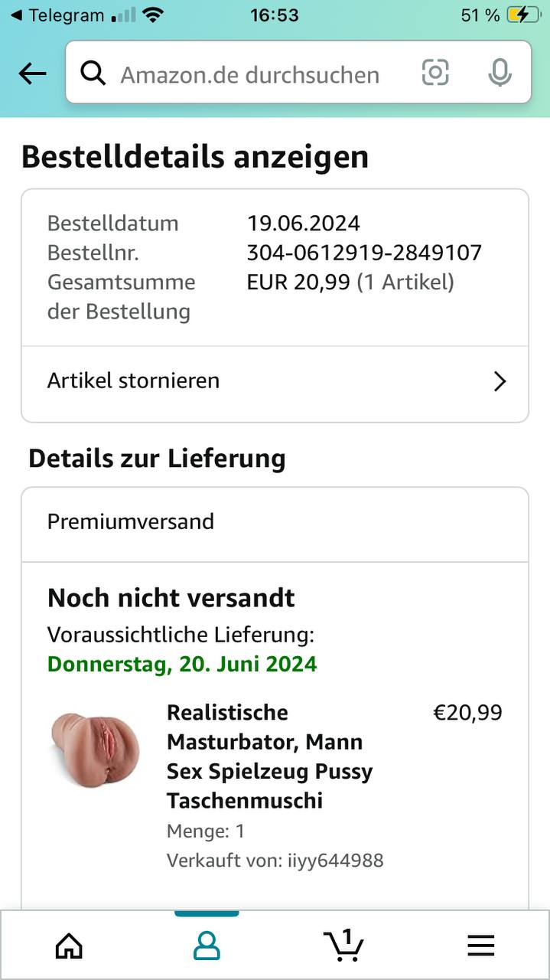Viewport: 550px width, 980px height.
Task: Tap the battery indicator in status bar
Action: 522,15
